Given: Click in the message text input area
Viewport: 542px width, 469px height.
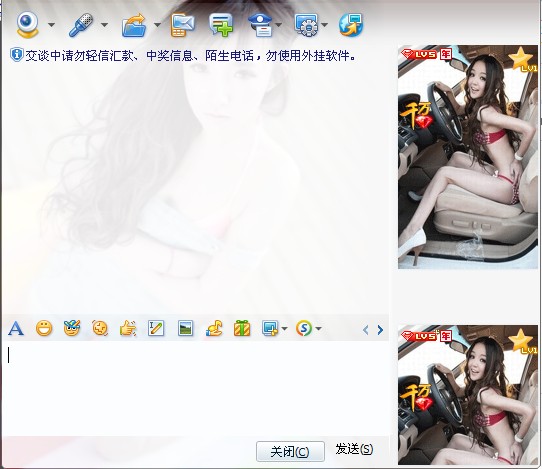Looking at the screenshot, I should pyautogui.click(x=196, y=388).
